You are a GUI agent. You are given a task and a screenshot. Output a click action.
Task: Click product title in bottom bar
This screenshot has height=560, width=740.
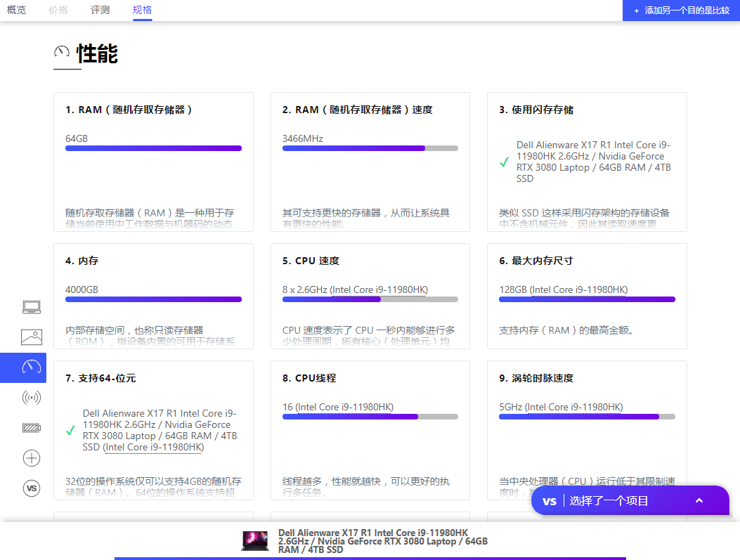[383, 541]
